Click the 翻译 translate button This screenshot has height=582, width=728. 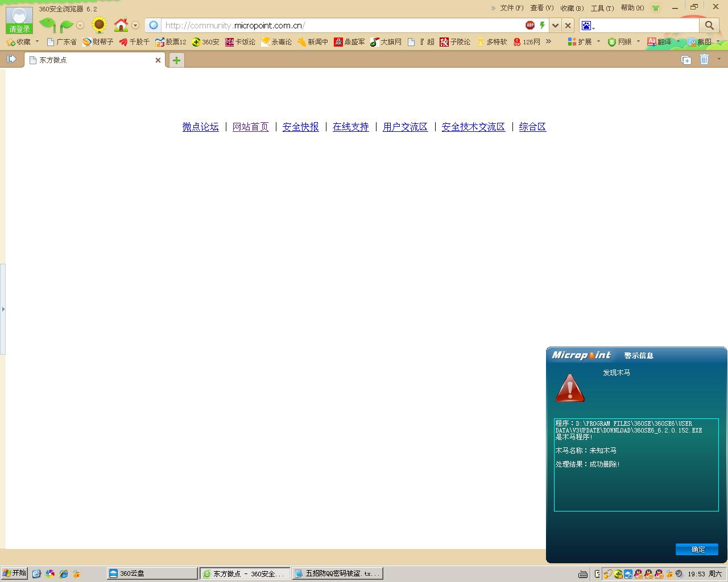(659, 42)
